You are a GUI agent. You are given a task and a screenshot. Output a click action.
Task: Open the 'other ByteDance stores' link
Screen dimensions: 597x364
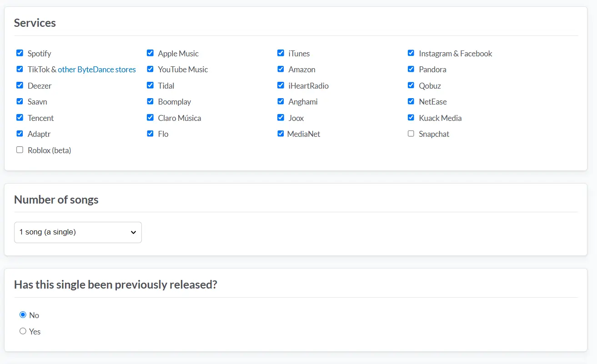point(97,70)
